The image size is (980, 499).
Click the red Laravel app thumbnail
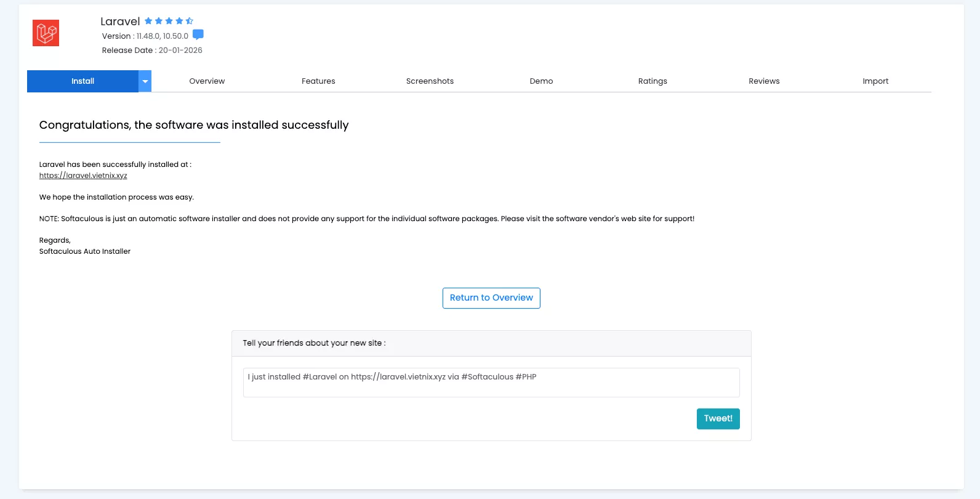coord(46,33)
